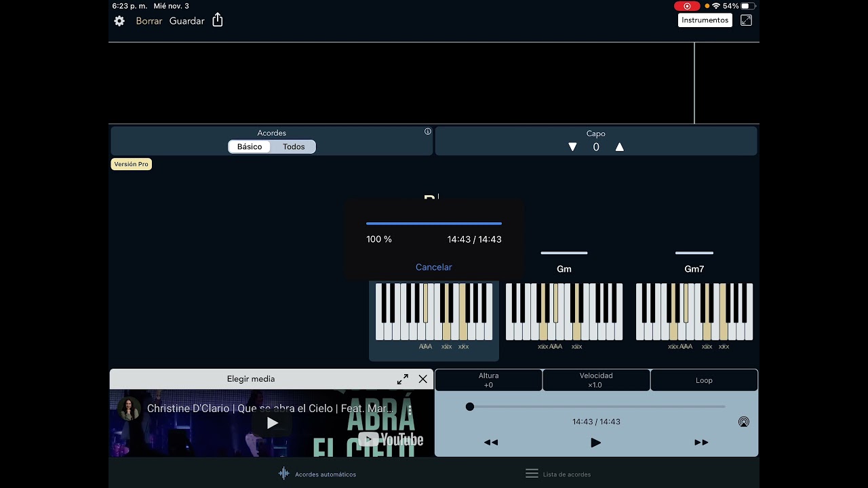This screenshot has height=488, width=868.
Task: Expand the media player panel
Action: pos(403,379)
